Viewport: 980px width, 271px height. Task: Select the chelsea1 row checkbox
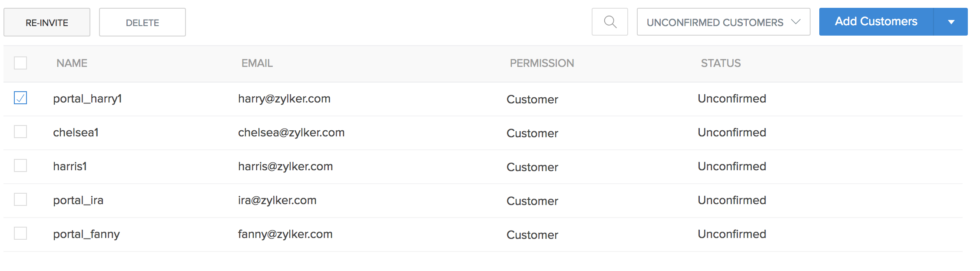pyautogui.click(x=20, y=132)
